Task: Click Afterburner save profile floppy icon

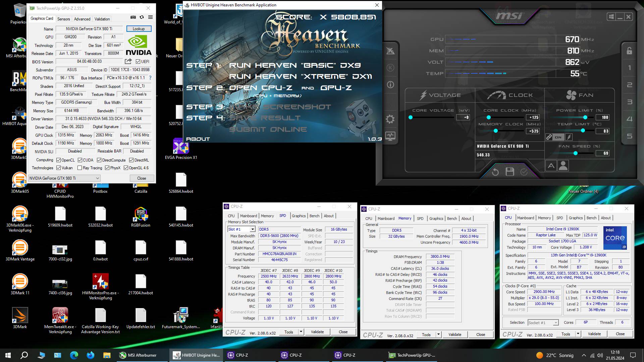Action: [510, 172]
